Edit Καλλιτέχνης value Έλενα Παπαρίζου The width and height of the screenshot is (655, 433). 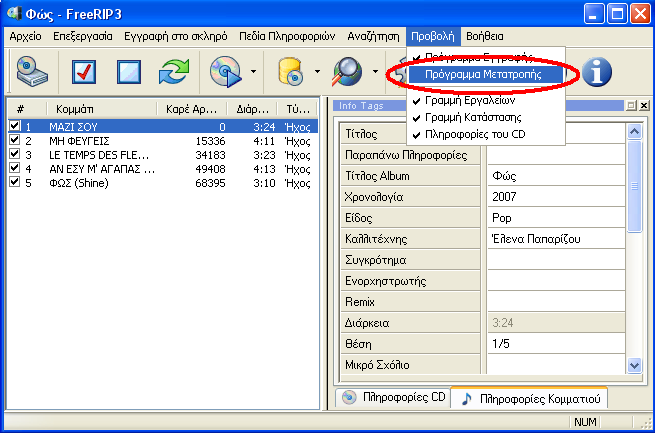556,239
